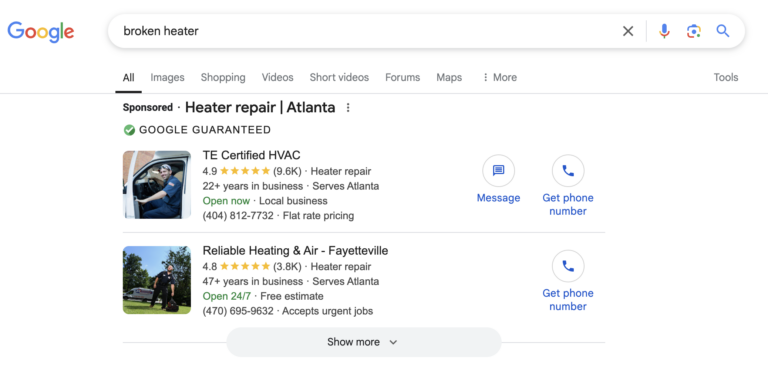Clear the search box with X icon
This screenshot has height=371, width=768.
[628, 31]
